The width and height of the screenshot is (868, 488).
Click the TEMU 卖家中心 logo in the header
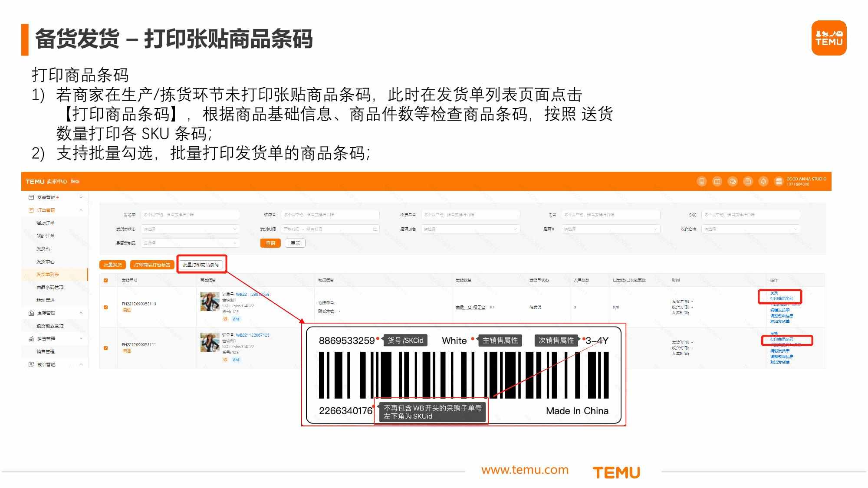(x=46, y=181)
